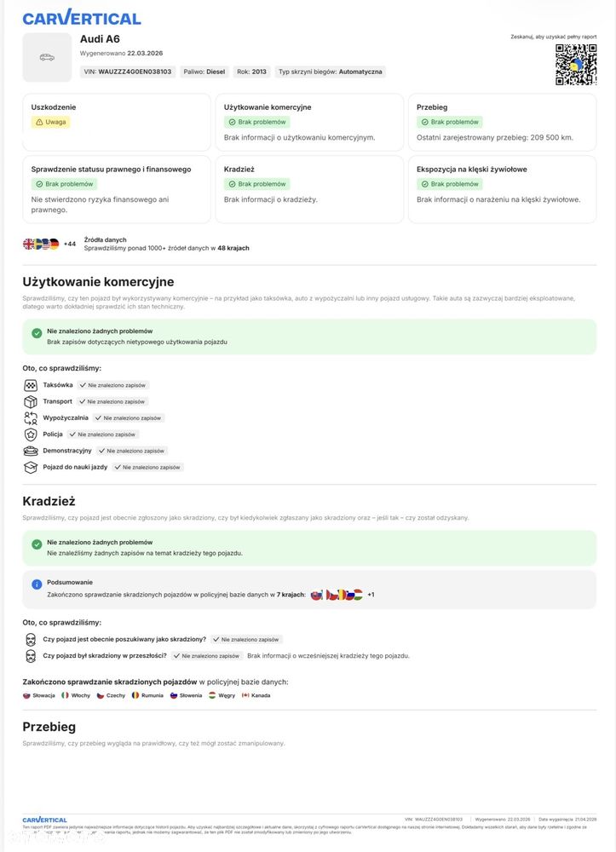The image size is (616, 852).
Task: Click the carVertical logo in the header
Action: [82, 18]
